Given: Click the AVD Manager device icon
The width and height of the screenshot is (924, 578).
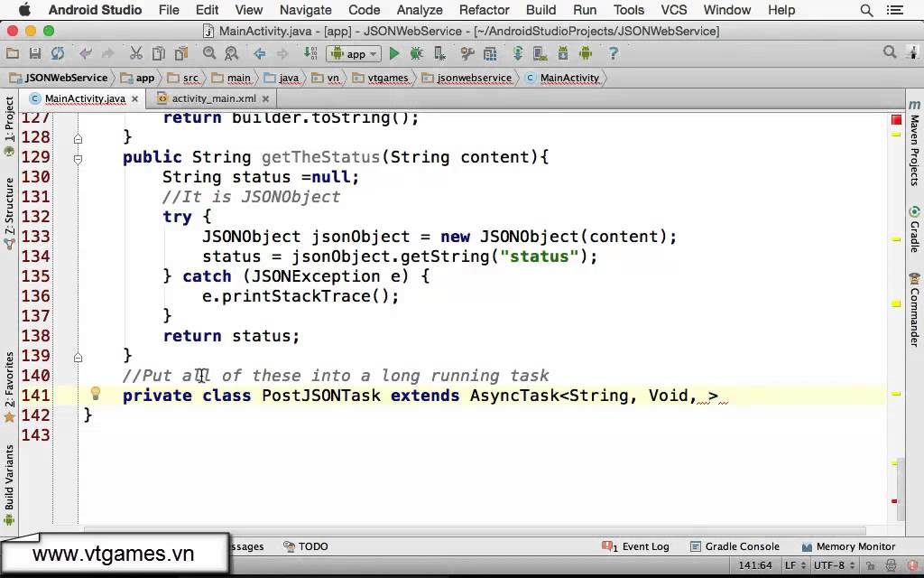Looking at the screenshot, I should (541, 53).
